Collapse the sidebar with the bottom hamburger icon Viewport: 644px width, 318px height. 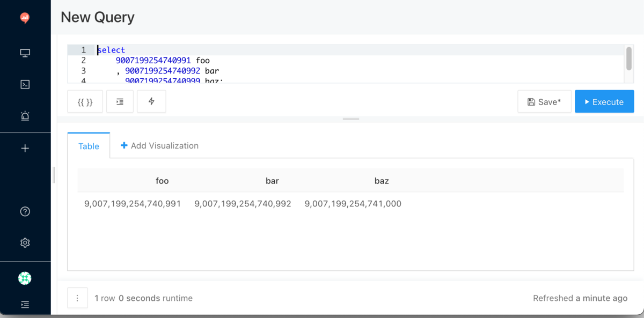point(25,304)
